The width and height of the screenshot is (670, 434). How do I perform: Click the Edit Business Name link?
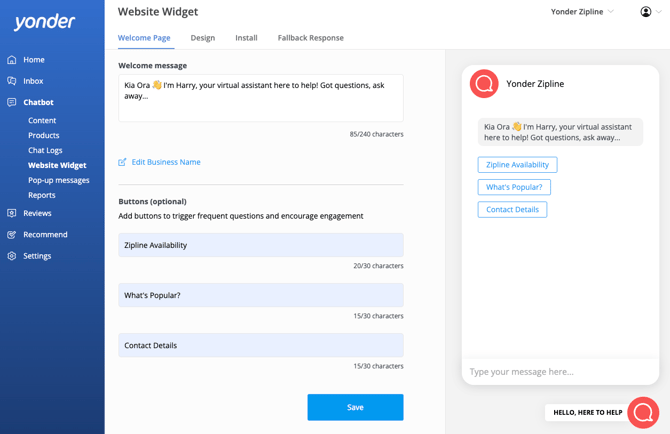coord(166,162)
